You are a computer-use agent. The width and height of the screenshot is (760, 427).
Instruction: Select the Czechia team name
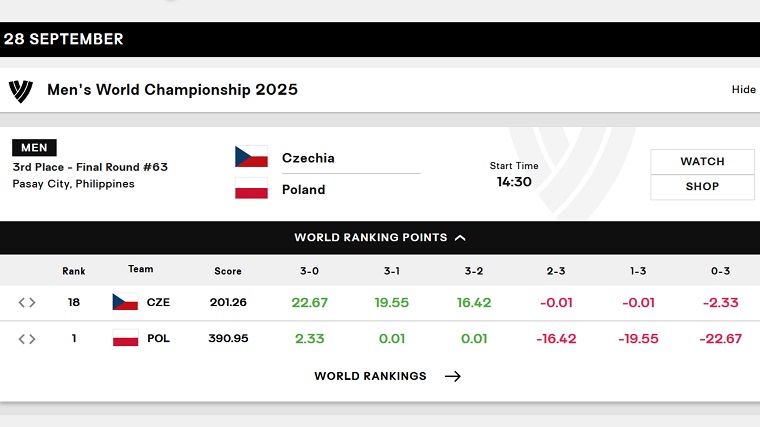308,158
